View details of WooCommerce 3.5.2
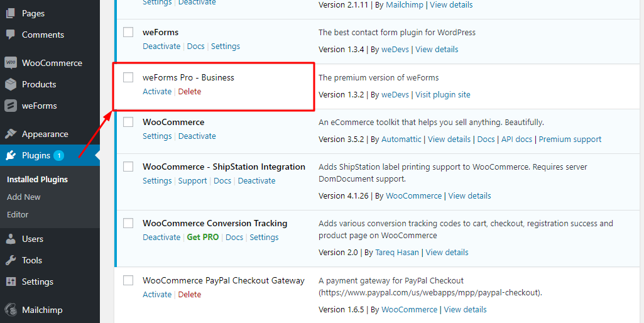This screenshot has width=644, height=323. (449, 140)
